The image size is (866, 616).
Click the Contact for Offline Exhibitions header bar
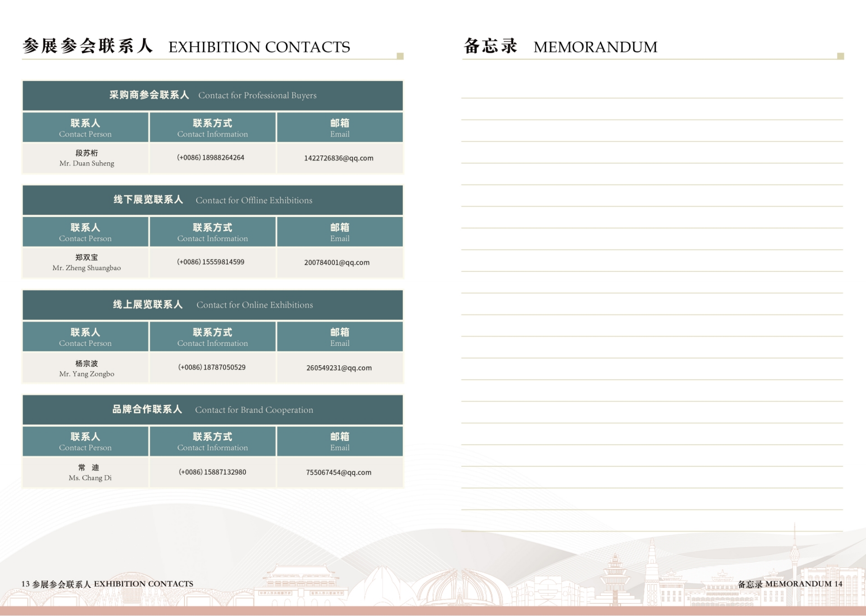click(212, 200)
